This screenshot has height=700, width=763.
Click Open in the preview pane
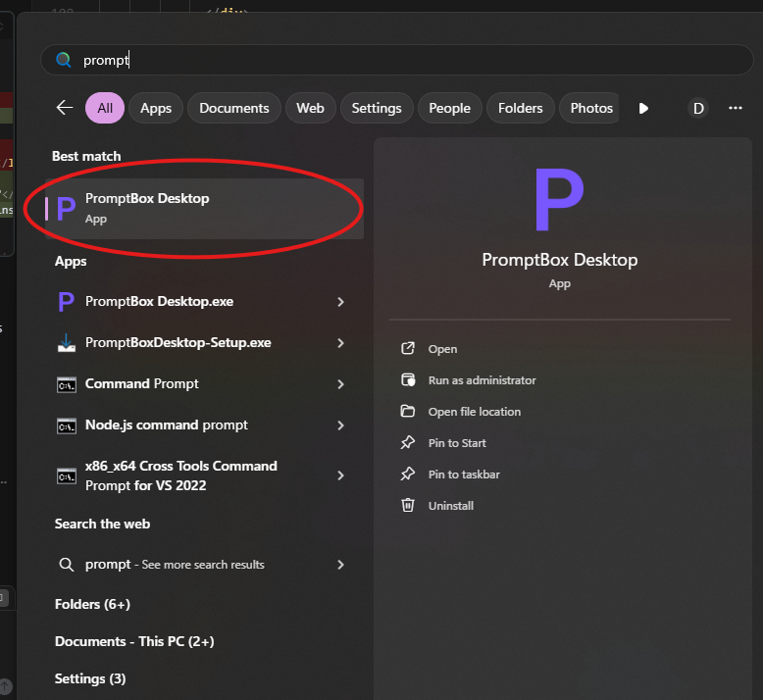coord(442,349)
